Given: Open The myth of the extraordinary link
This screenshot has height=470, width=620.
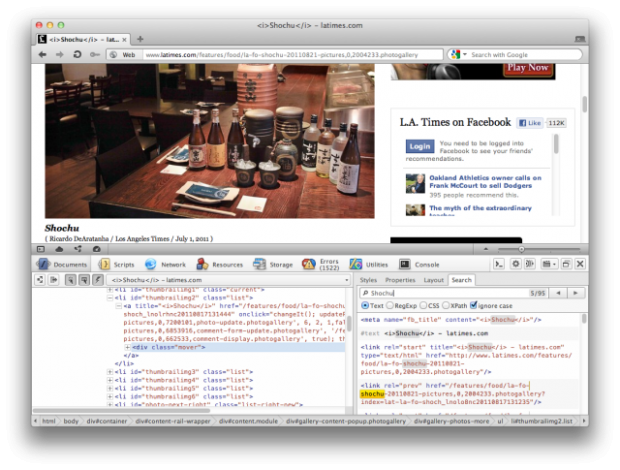Looking at the screenshot, I should coord(480,208).
